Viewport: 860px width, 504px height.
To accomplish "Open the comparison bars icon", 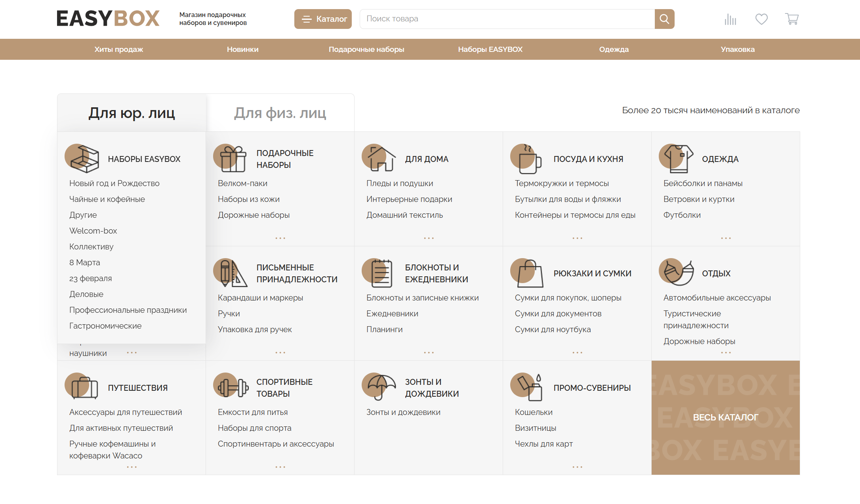I will click(x=730, y=19).
